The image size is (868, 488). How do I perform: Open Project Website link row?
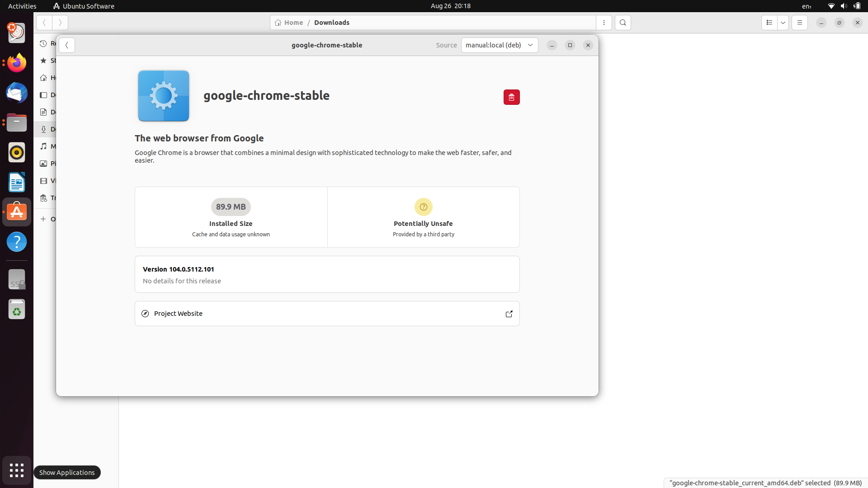[x=327, y=314]
